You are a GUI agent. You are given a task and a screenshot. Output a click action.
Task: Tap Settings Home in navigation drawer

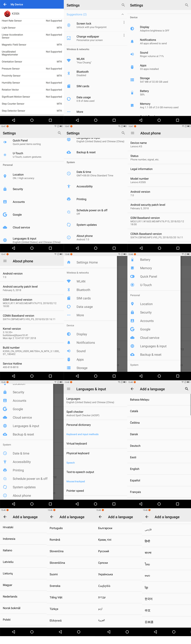[90, 262]
